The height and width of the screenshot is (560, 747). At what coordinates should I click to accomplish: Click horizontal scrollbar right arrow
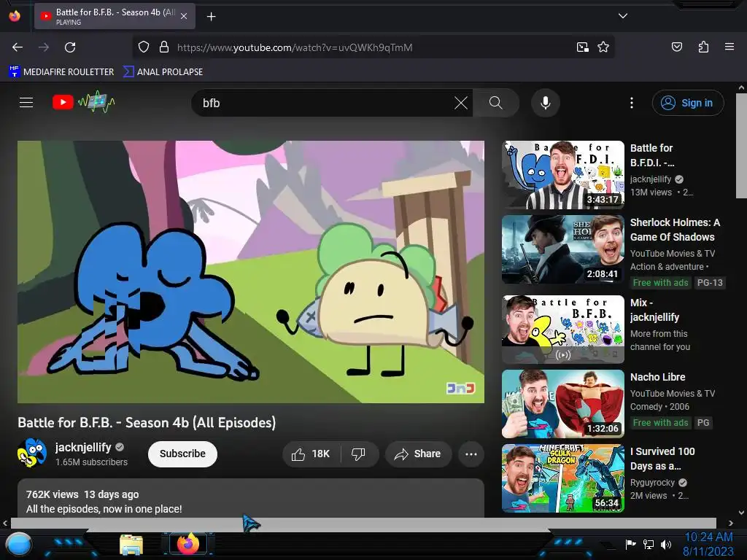(x=731, y=524)
